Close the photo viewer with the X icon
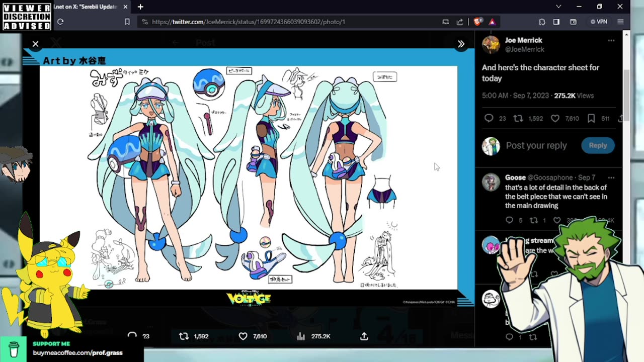 tap(35, 44)
